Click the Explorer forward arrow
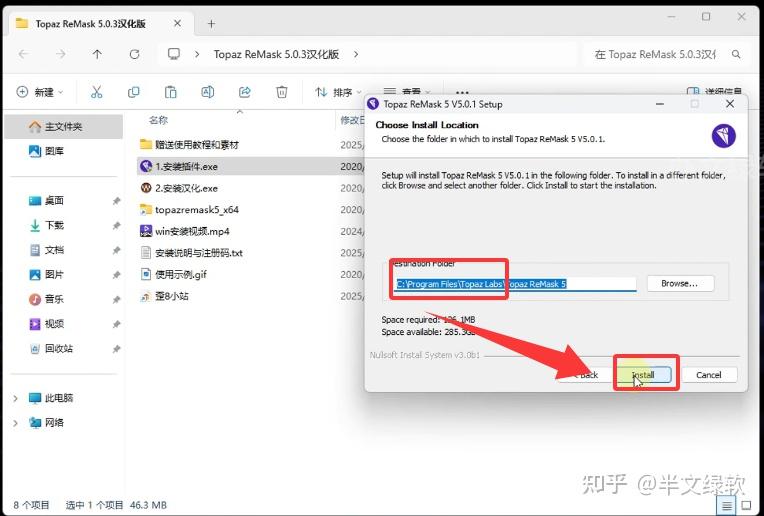Image resolution: width=764 pixels, height=516 pixels. [60, 54]
